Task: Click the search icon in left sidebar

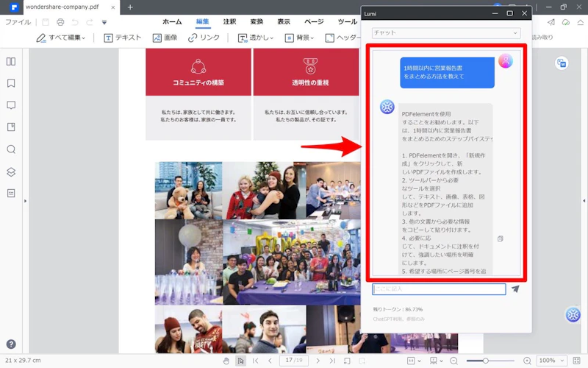Action: click(11, 149)
